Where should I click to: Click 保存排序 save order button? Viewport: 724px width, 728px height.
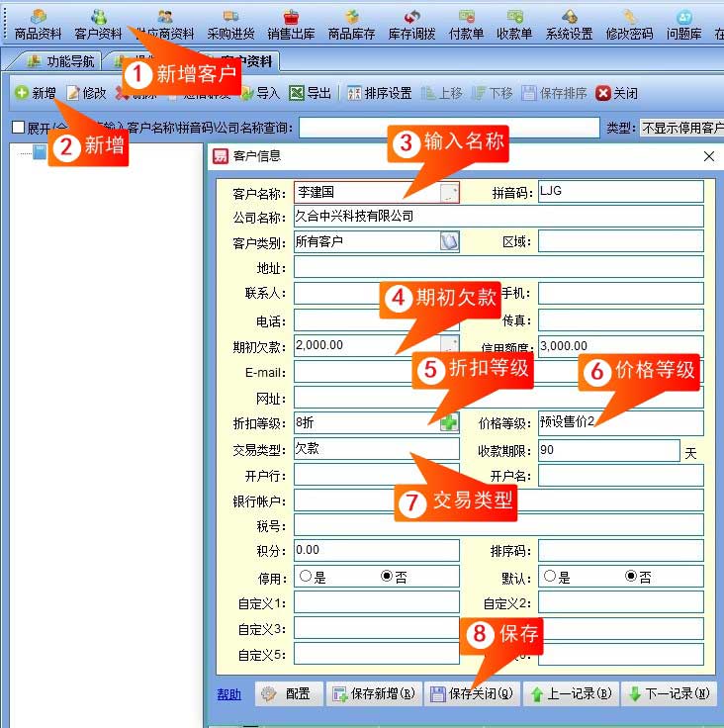point(554,93)
